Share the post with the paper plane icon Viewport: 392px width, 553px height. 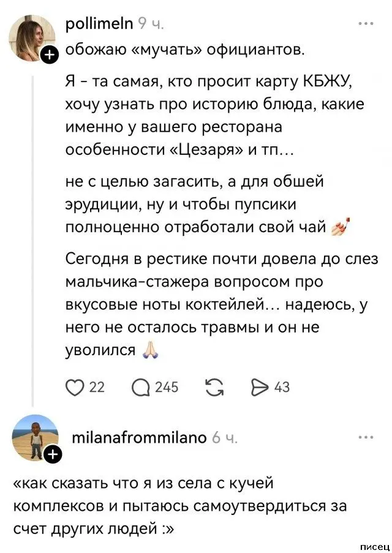click(260, 386)
